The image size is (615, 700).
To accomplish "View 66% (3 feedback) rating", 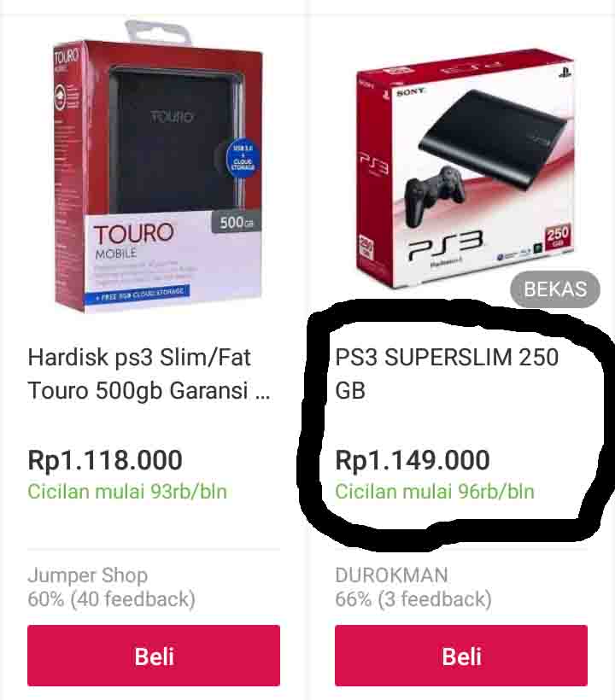I will (413, 599).
